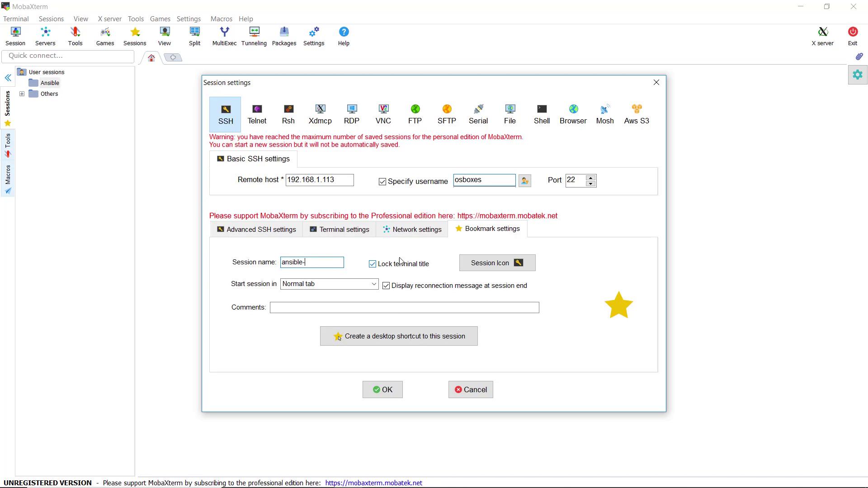Image resolution: width=868 pixels, height=488 pixels.
Task: Expand the Others sessions folder
Action: pos(22,94)
